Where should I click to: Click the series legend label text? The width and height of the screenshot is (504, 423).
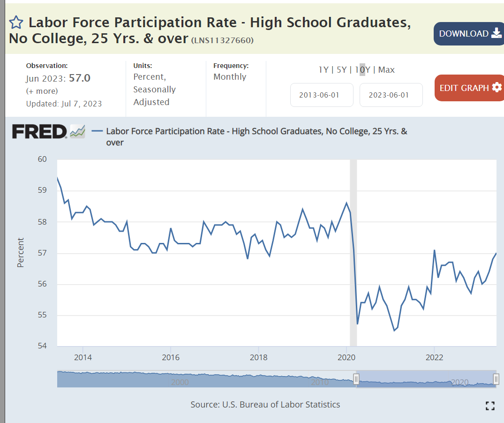click(256, 132)
